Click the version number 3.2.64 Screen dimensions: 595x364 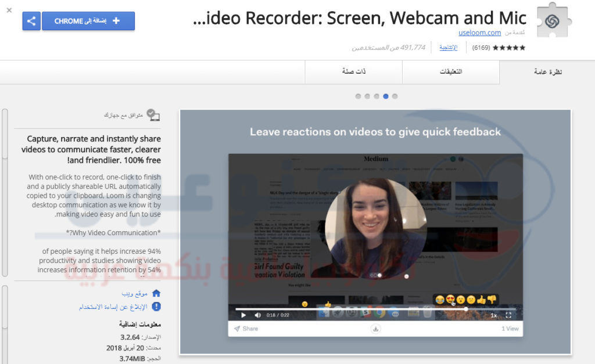[130, 337]
